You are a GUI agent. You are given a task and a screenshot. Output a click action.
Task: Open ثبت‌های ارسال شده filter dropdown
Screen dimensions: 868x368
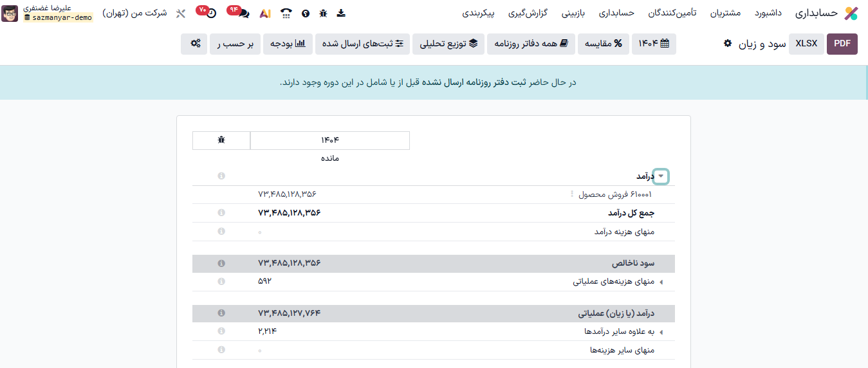[363, 44]
